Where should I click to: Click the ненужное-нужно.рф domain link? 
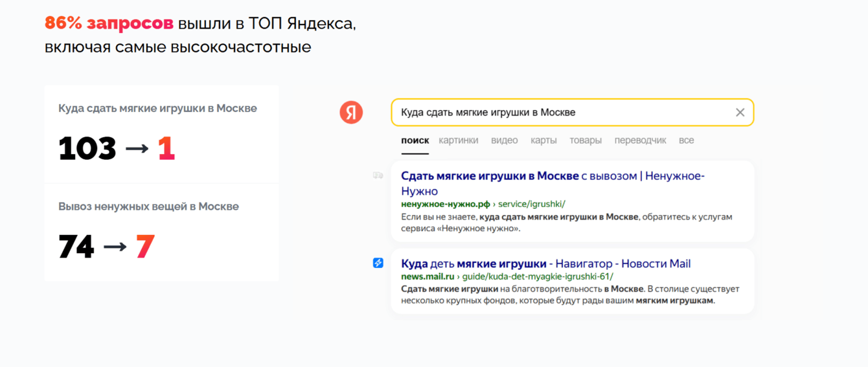point(446,205)
